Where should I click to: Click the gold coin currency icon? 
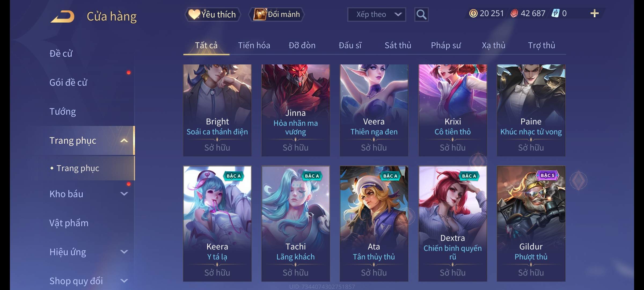pyautogui.click(x=473, y=13)
